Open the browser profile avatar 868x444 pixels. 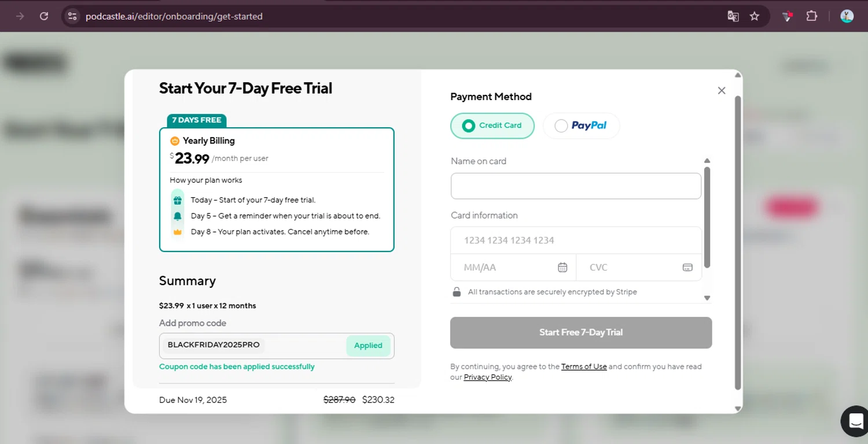(847, 16)
